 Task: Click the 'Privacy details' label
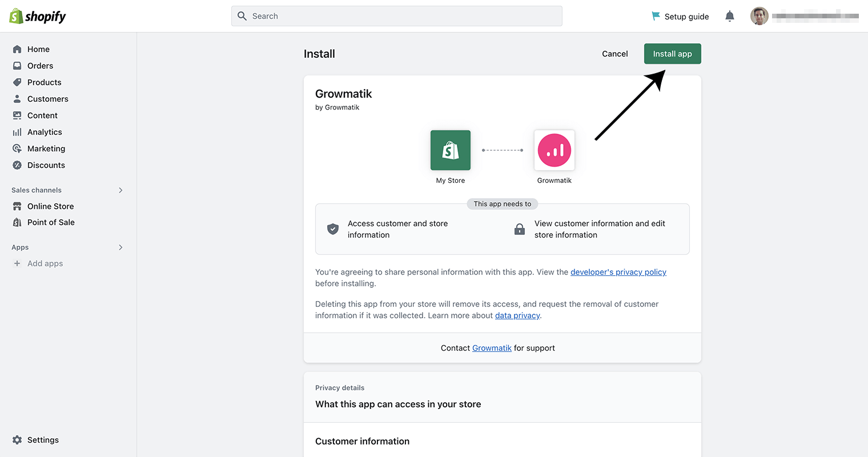(340, 388)
